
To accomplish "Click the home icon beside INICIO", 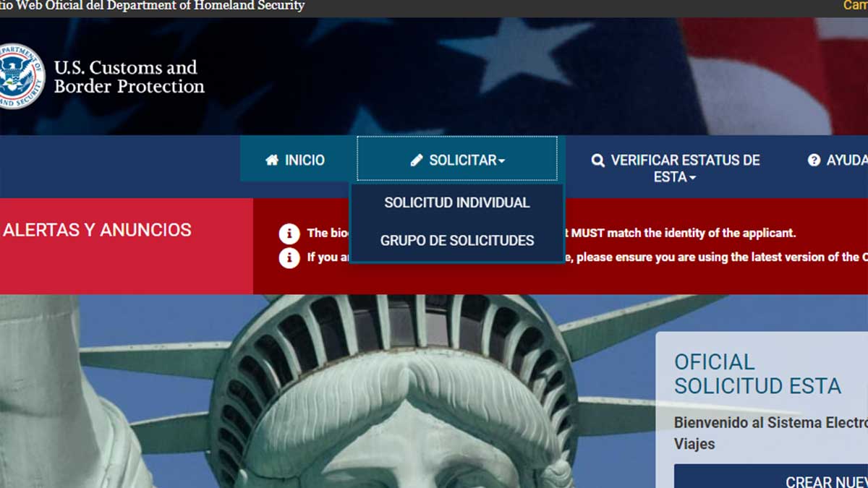I will (x=272, y=160).
